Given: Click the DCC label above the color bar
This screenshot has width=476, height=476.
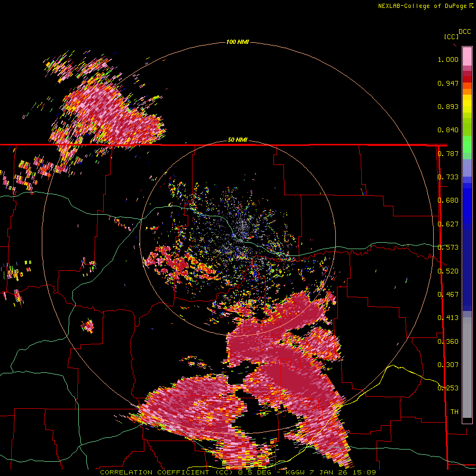Looking at the screenshot, I should pos(464,32).
